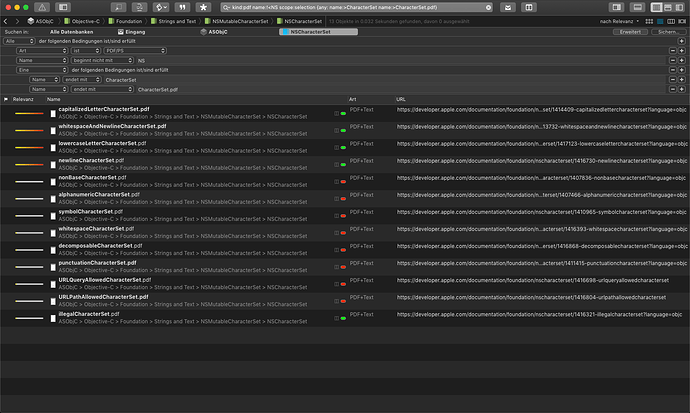690x413 pixels.
Task: Select 'ASObjC' search scope
Action: (x=214, y=32)
